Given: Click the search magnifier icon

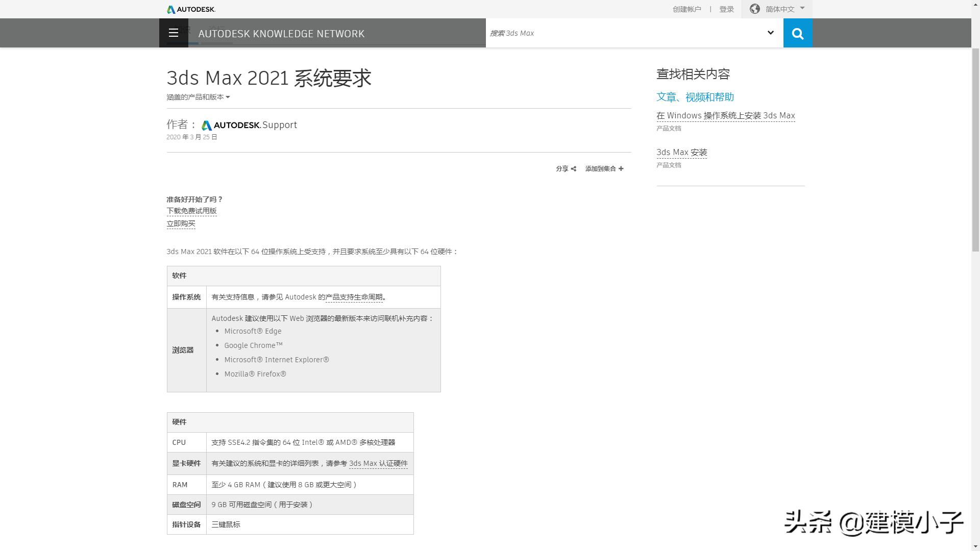Looking at the screenshot, I should click(797, 33).
